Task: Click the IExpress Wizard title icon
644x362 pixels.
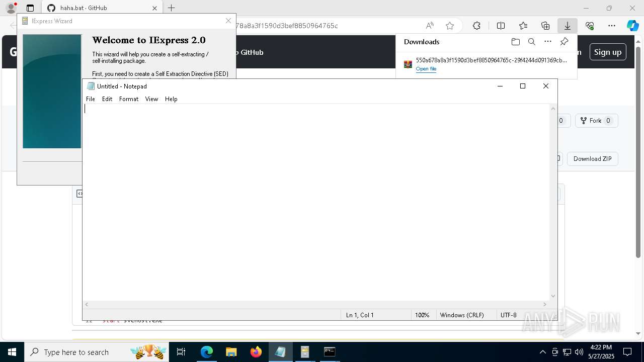Action: [25, 21]
